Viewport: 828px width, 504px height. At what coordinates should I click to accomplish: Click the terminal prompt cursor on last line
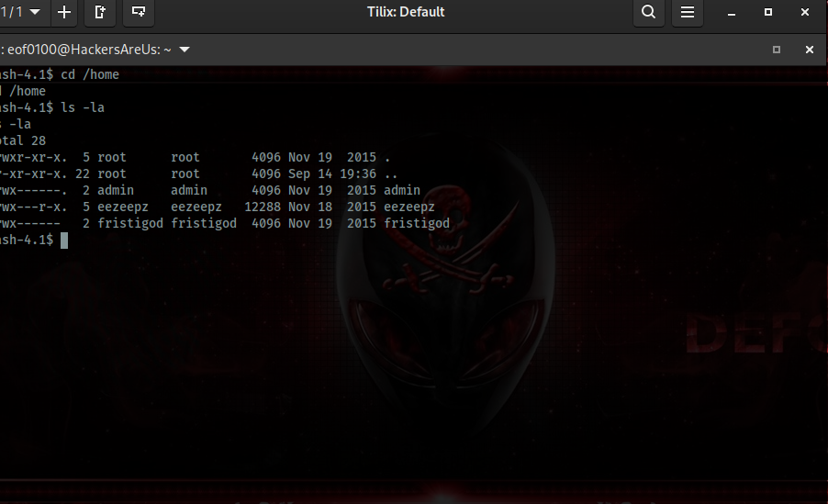pos(64,240)
